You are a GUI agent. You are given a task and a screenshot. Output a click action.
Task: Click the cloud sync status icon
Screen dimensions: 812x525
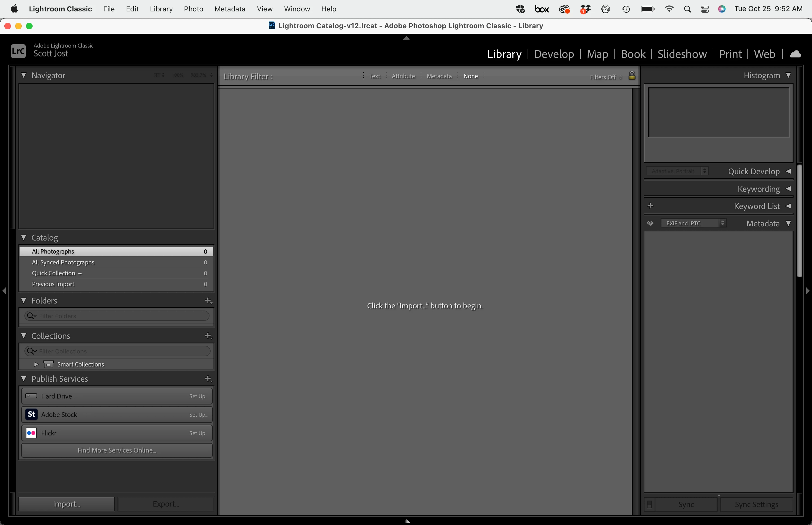click(795, 54)
